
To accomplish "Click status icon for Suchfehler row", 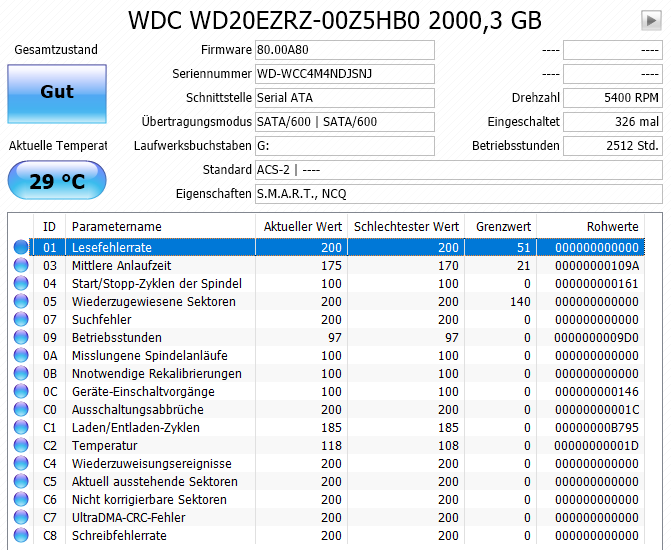I will 21,319.
